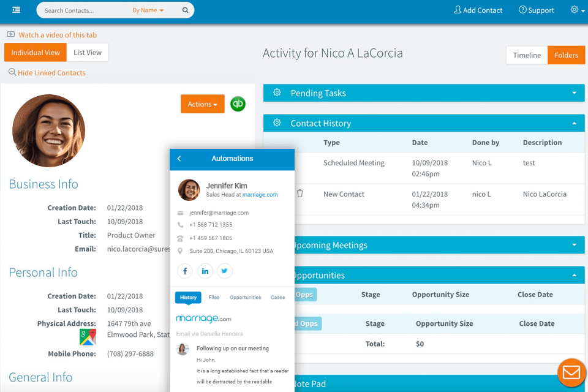Click the green QuickBooks icon
The height and width of the screenshot is (392, 588).
point(238,104)
